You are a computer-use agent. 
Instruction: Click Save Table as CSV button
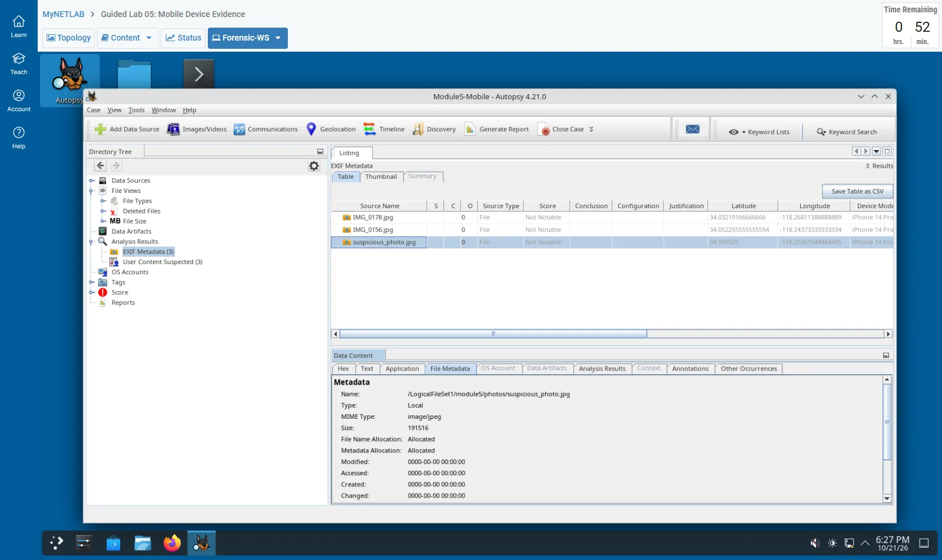(x=857, y=191)
